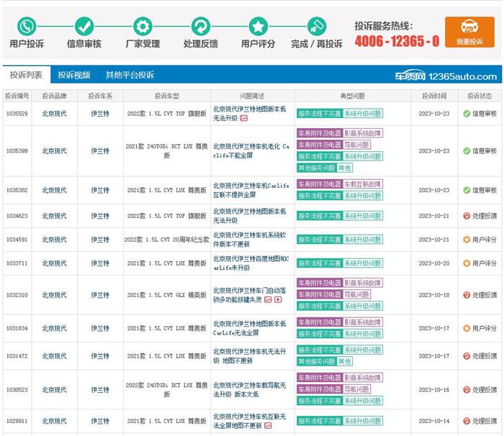
Task: Click 系统升级问题 tag in row 1034591
Action: (363, 240)
